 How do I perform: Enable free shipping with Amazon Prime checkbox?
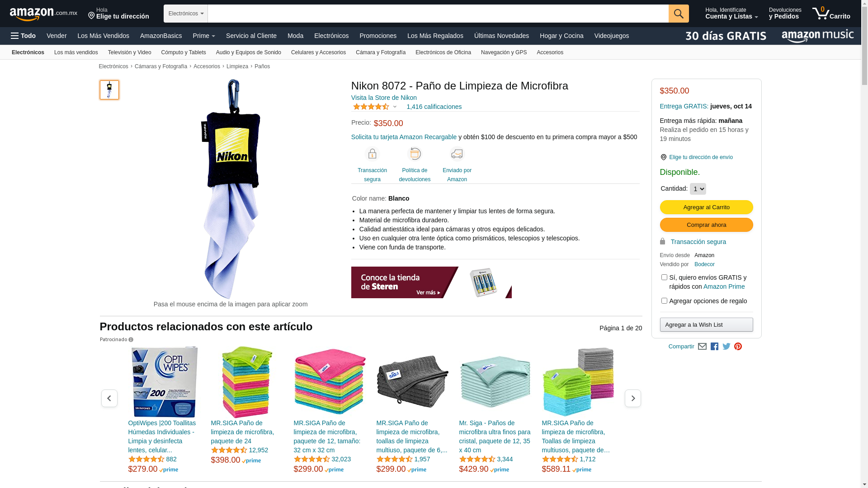point(664,277)
